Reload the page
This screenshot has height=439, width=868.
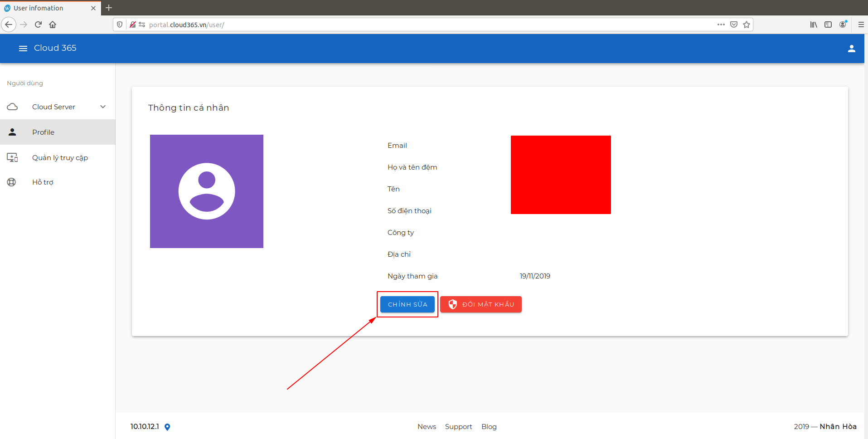click(38, 24)
